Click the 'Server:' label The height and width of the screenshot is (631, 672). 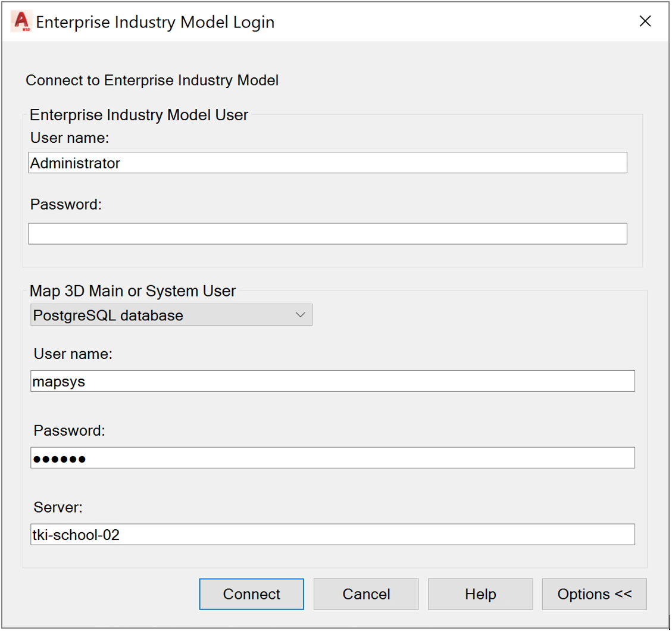[x=58, y=507]
